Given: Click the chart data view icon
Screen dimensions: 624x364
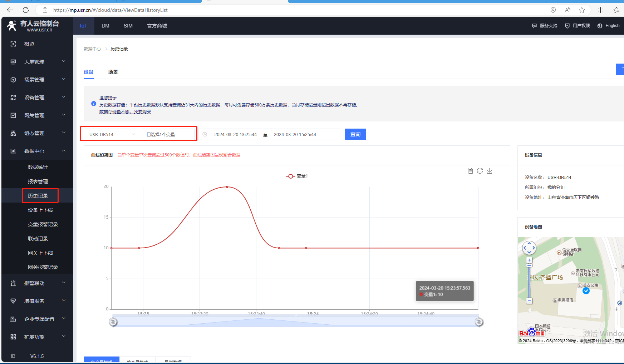Looking at the screenshot, I should (471, 171).
